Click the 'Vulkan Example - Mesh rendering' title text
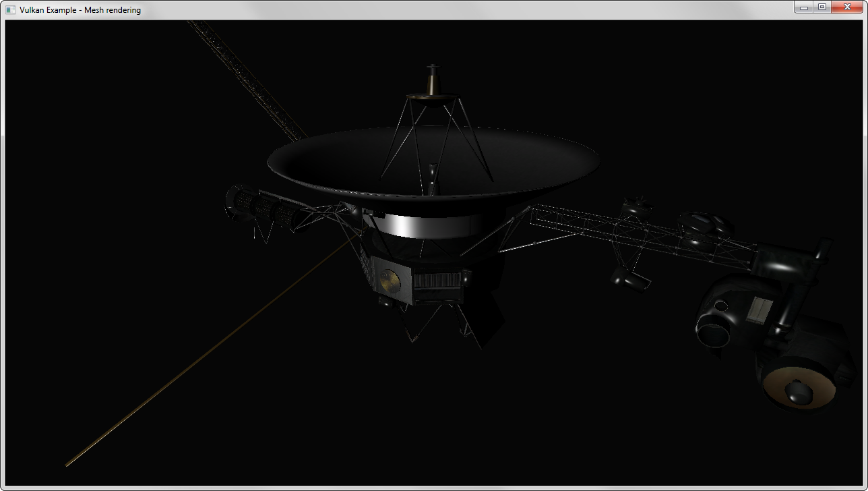 pyautogui.click(x=80, y=9)
